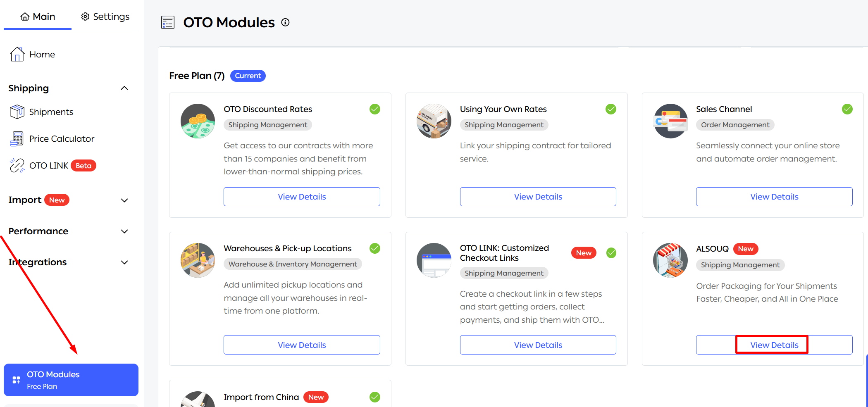The height and width of the screenshot is (407, 868).
Task: Open the Price Calculator icon
Action: click(x=17, y=139)
